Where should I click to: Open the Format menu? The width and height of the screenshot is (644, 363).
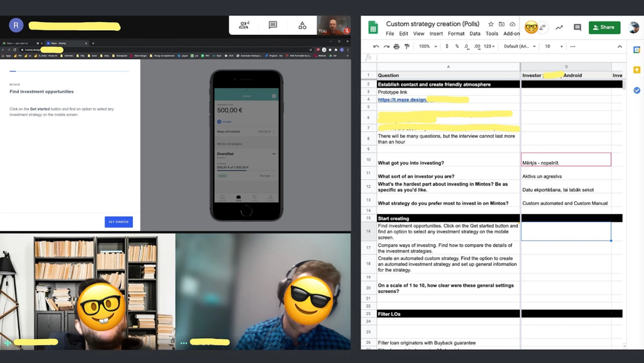pos(456,34)
